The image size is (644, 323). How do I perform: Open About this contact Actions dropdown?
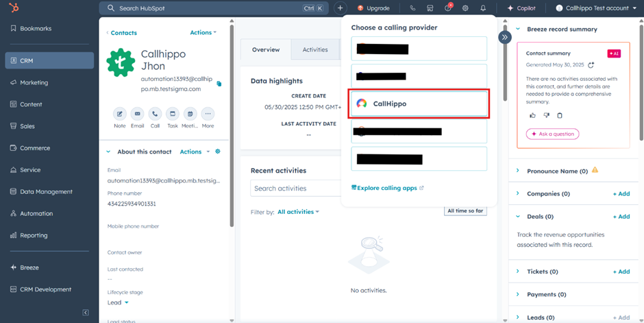coord(195,152)
